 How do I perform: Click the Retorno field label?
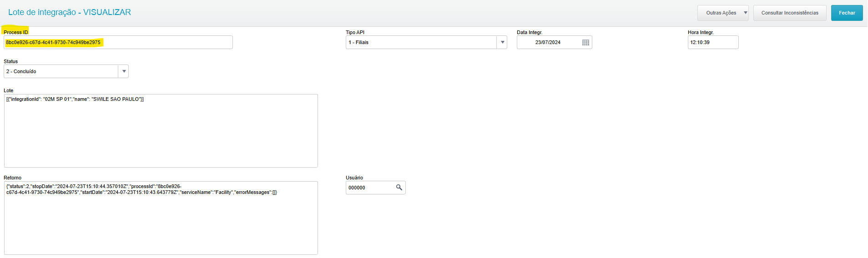(13, 178)
